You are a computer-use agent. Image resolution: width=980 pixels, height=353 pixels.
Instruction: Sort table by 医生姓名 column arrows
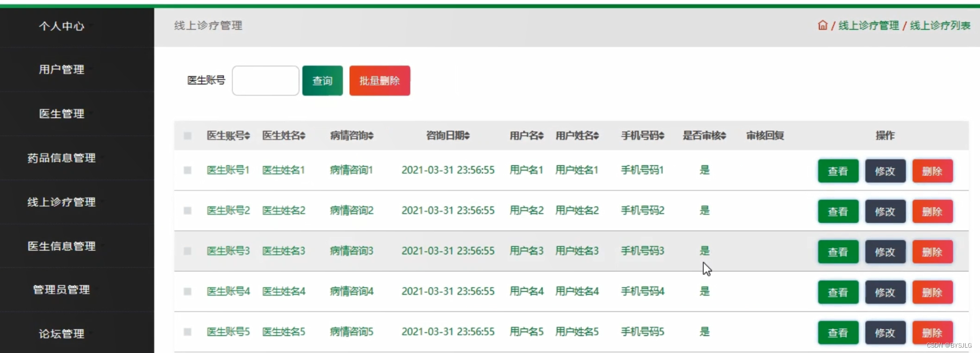303,136
